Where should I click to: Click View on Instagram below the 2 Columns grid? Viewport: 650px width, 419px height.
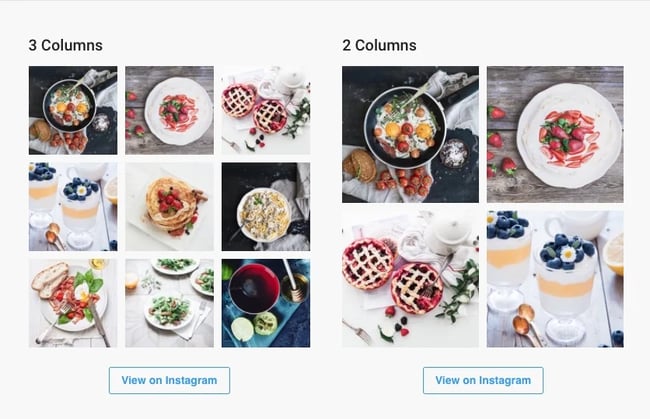[483, 380]
